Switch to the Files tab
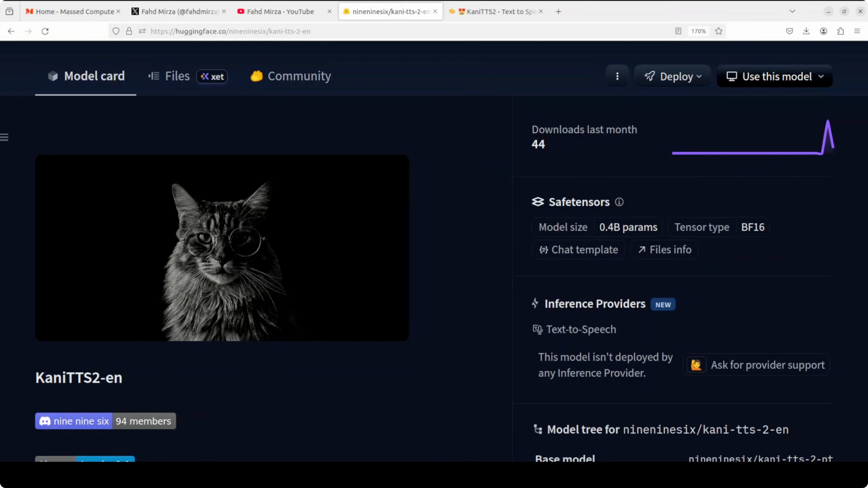 pyautogui.click(x=177, y=76)
